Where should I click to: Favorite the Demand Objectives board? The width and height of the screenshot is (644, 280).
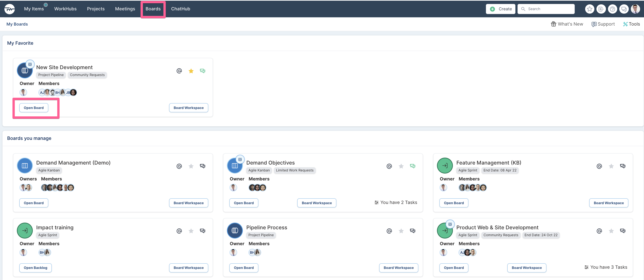click(401, 166)
